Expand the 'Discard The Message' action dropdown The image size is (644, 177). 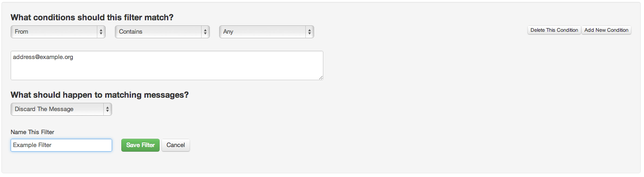61,109
